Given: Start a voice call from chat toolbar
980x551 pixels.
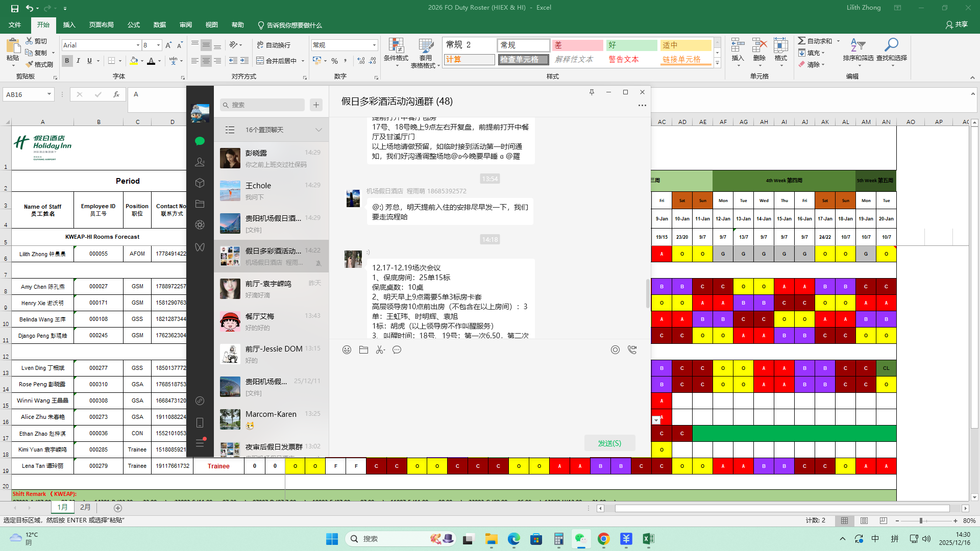Looking at the screenshot, I should click(632, 350).
